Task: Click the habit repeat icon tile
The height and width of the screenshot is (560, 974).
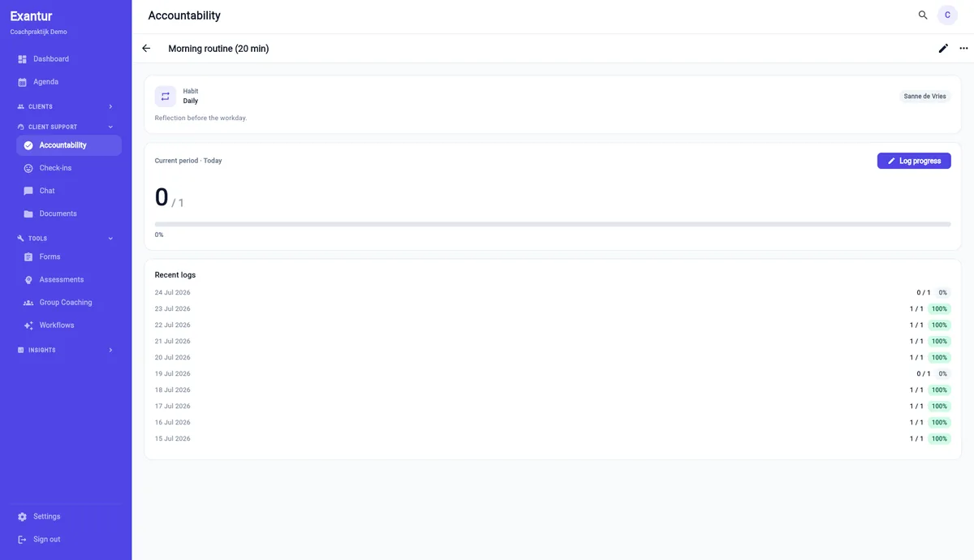Action: (x=166, y=97)
